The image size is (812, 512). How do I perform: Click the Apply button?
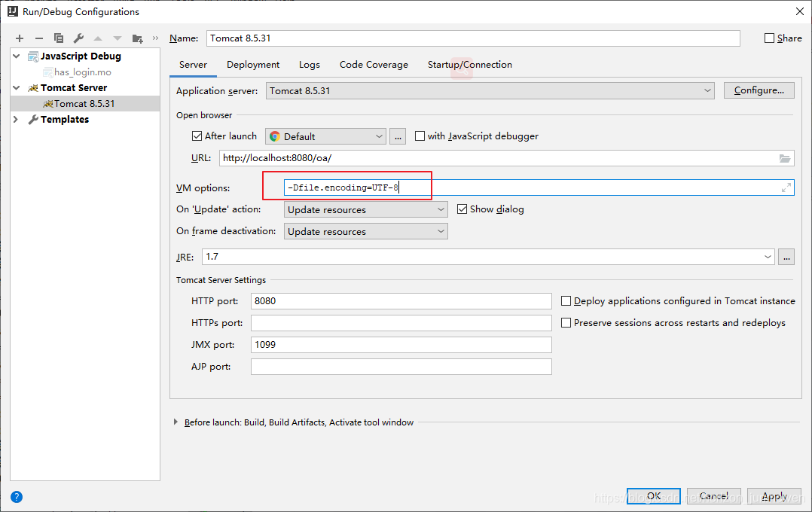tap(774, 496)
